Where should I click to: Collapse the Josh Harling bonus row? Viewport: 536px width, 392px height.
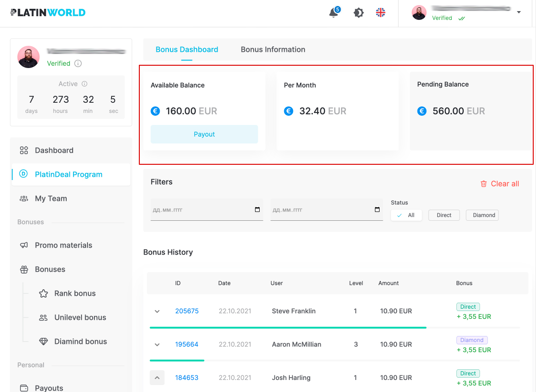(x=157, y=378)
